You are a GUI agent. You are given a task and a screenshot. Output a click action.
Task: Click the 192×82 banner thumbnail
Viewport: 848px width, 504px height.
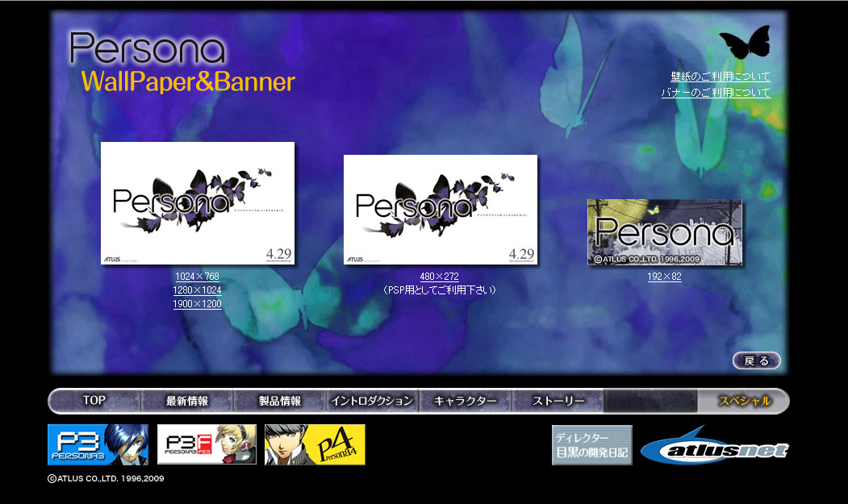pos(664,233)
